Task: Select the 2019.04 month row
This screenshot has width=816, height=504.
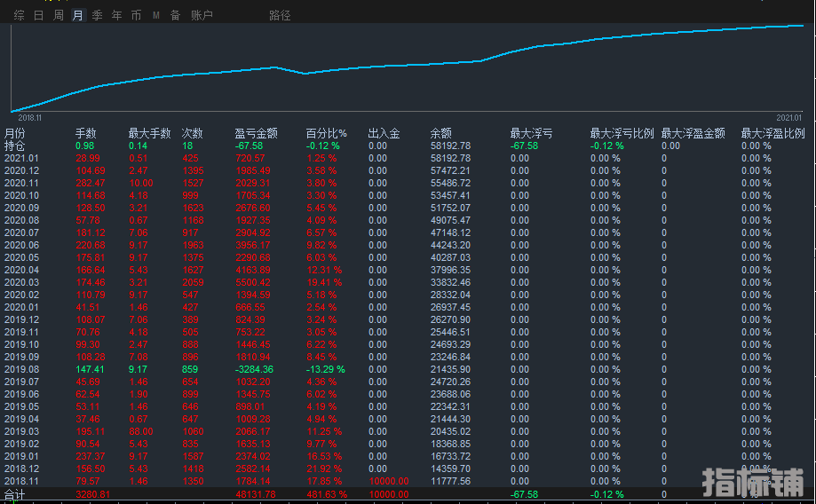Action: click(x=408, y=419)
